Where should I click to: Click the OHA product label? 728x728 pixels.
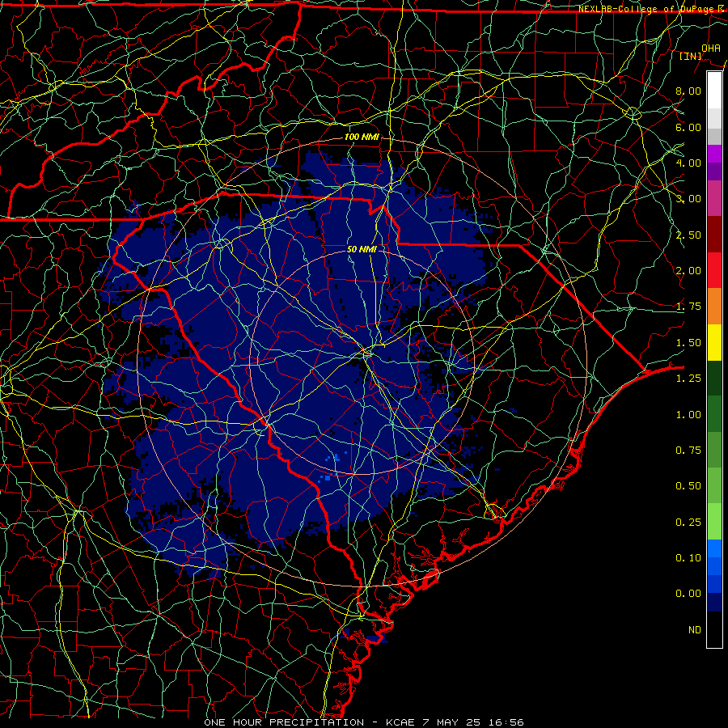[x=711, y=49]
